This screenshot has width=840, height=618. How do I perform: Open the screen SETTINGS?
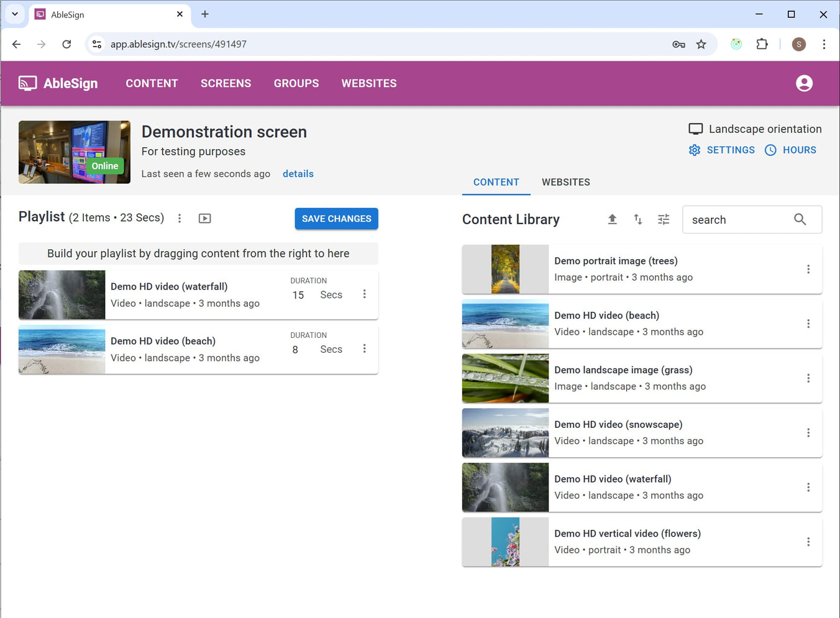pos(722,150)
